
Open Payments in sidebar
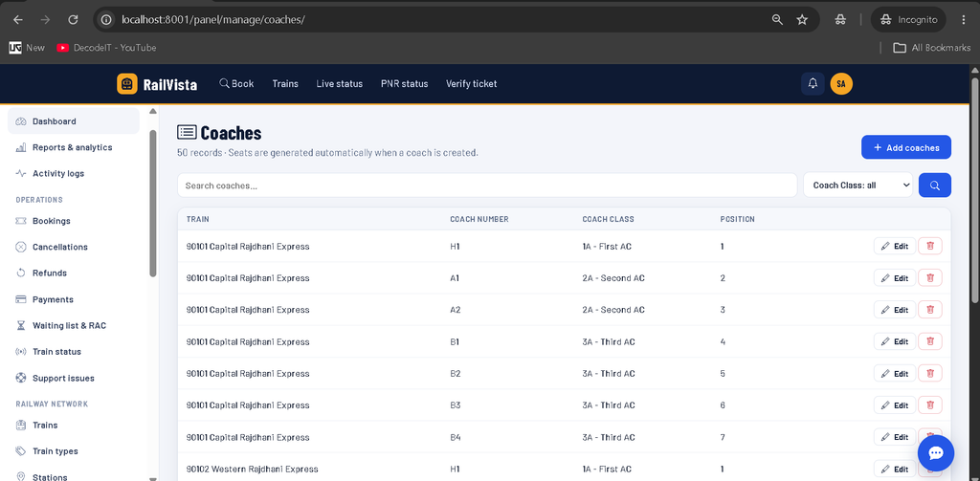click(73, 299)
